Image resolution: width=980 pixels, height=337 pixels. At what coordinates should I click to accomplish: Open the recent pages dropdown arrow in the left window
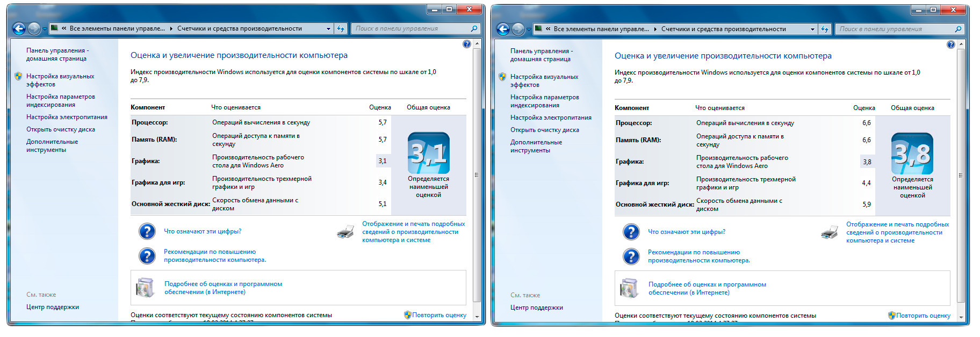pos(44,29)
